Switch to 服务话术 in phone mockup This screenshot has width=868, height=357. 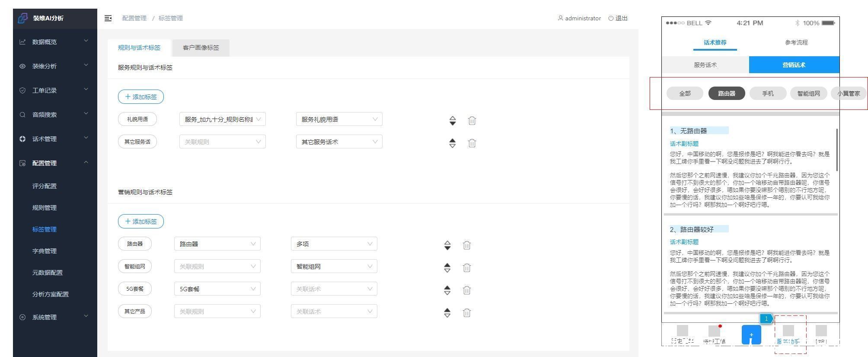pos(705,65)
